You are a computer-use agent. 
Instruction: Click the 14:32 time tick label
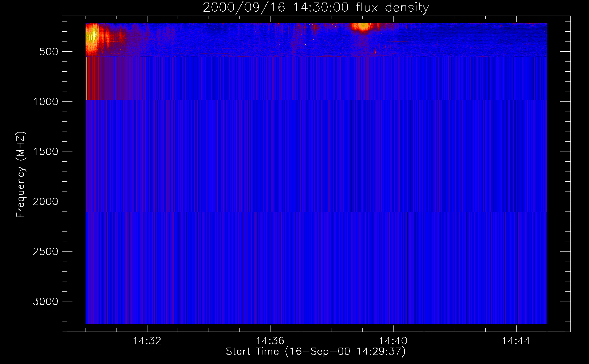(147, 341)
